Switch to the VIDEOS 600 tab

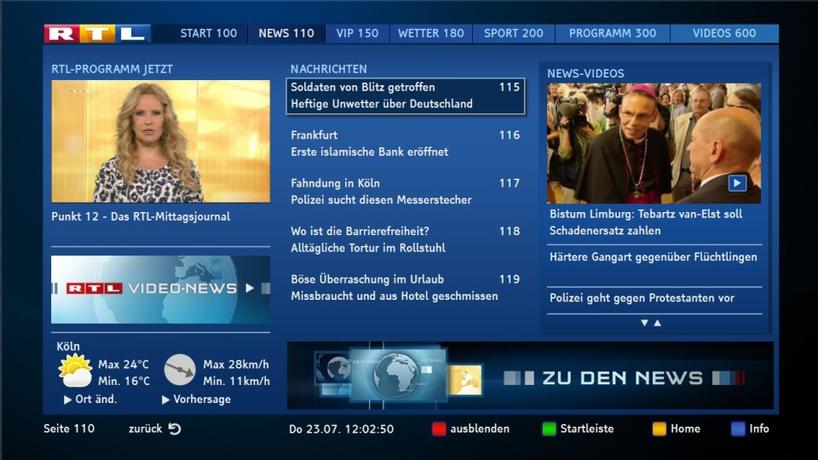724,33
